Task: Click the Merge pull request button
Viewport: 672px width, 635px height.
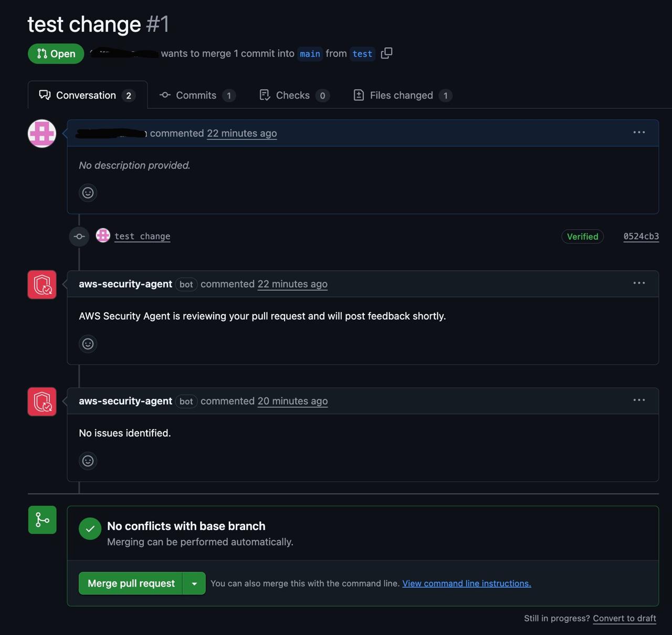Action: (x=131, y=584)
